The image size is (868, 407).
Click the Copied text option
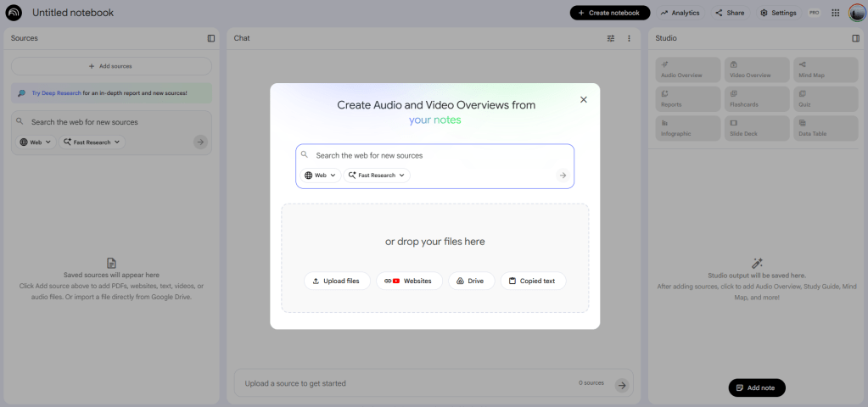[533, 281]
